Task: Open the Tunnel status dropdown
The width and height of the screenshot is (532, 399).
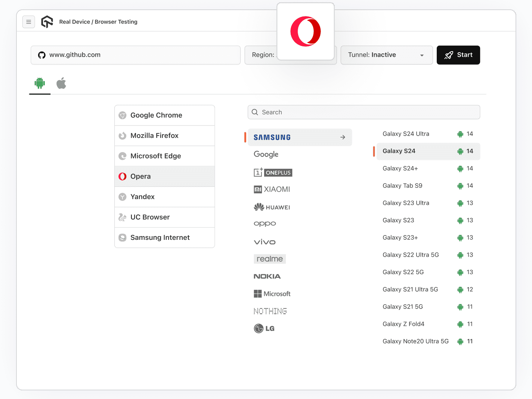Action: (387, 55)
